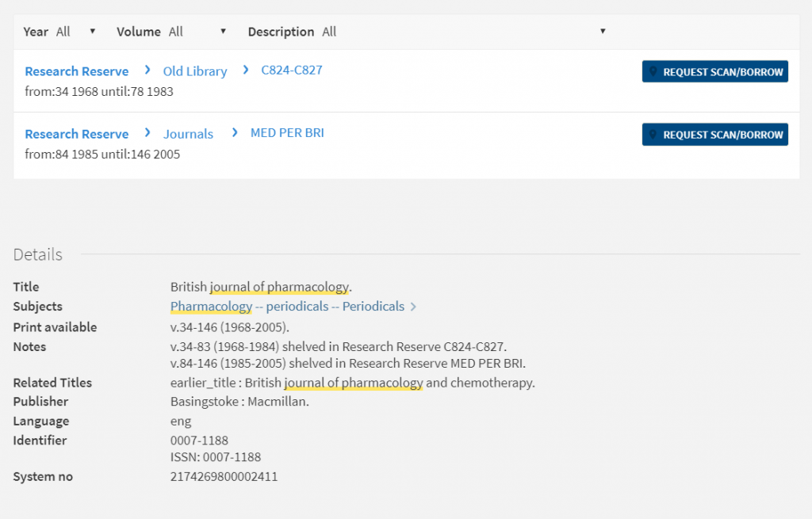Open the Journals location link
The width and height of the screenshot is (812, 519).
188,134
